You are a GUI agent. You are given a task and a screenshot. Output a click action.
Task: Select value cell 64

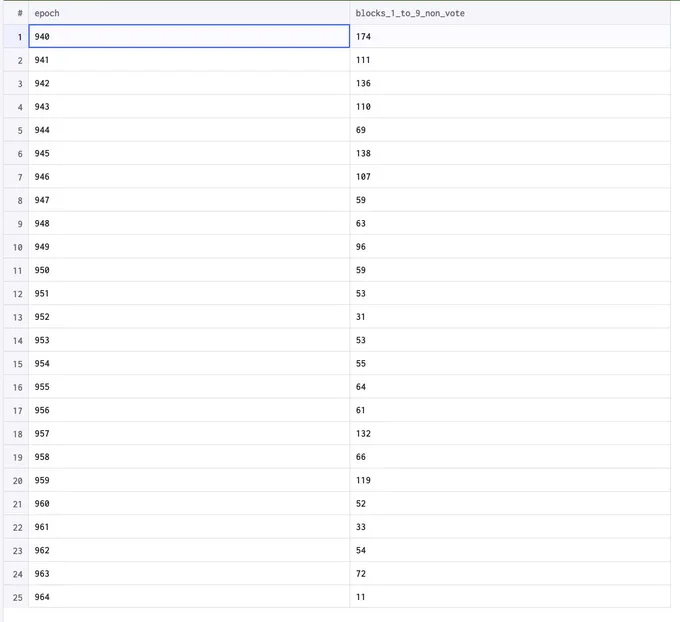[510, 387]
